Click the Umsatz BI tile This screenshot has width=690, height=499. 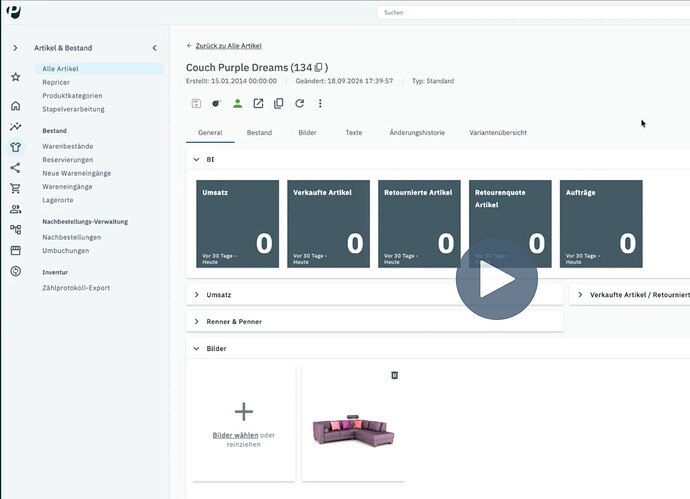click(x=238, y=224)
